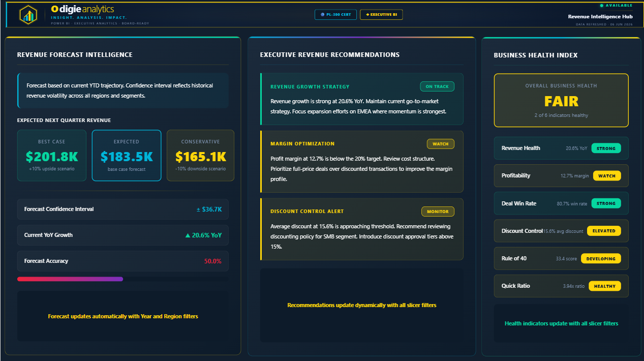Click the Health indicators update note
644x361 pixels.
[x=561, y=323]
